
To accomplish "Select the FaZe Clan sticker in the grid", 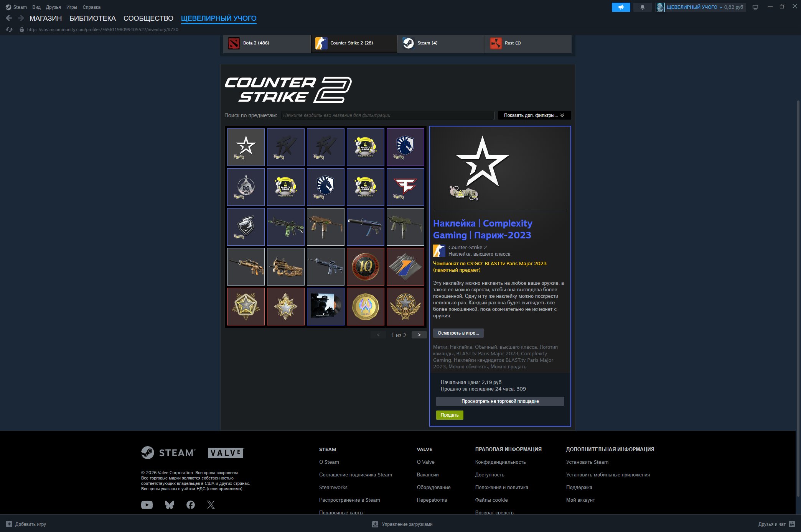I will point(405,187).
